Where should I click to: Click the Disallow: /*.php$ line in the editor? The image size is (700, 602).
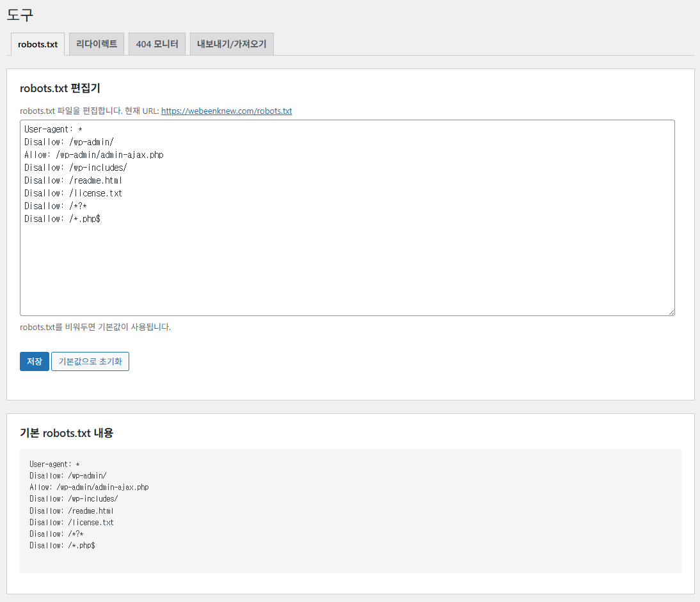point(62,219)
